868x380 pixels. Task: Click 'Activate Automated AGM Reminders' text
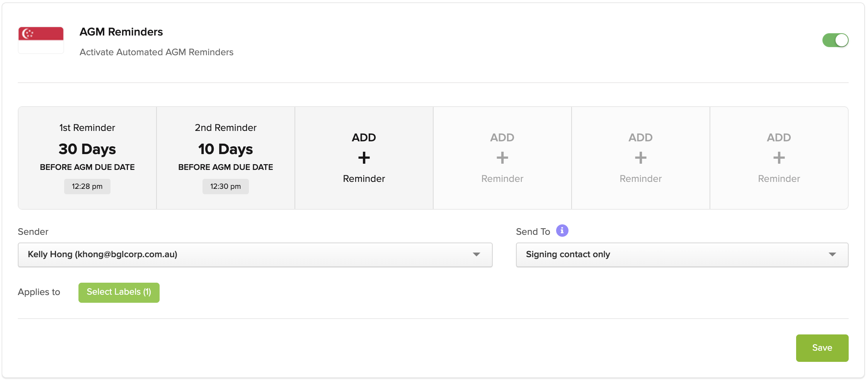click(x=157, y=52)
